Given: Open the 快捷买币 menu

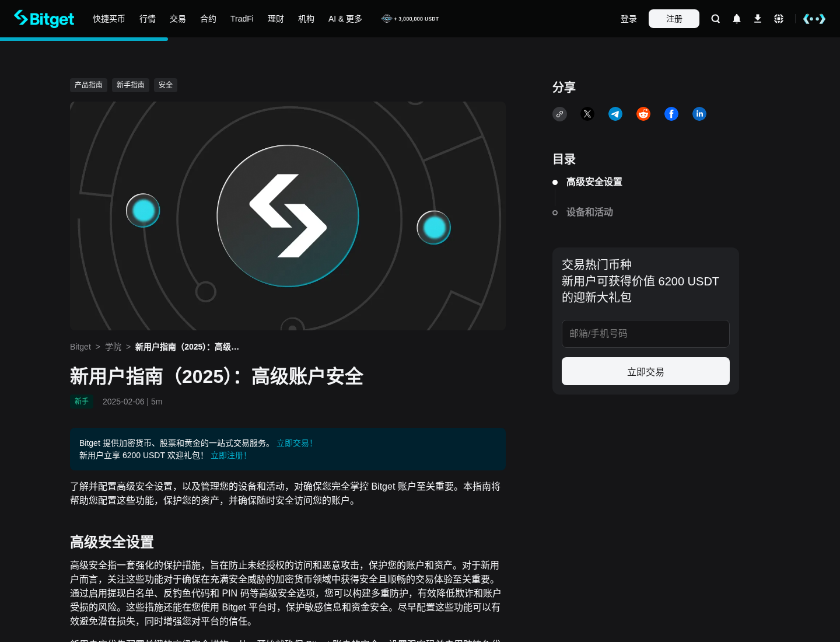Looking at the screenshot, I should [109, 19].
